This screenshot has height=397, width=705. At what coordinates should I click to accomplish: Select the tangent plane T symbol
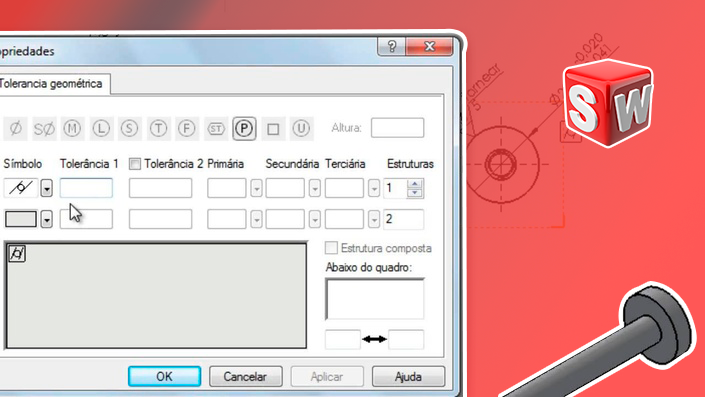pos(158,129)
